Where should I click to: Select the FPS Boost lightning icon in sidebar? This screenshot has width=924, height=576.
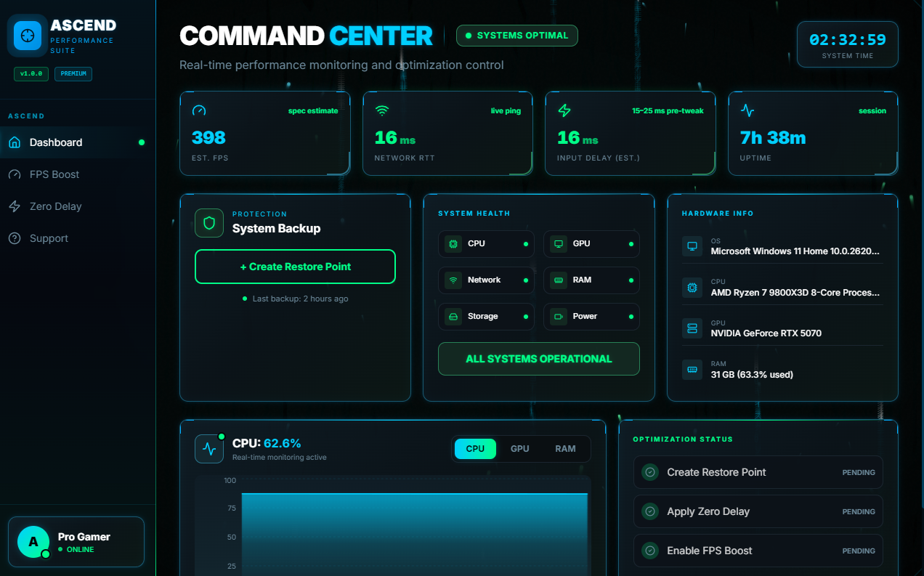pos(16,174)
